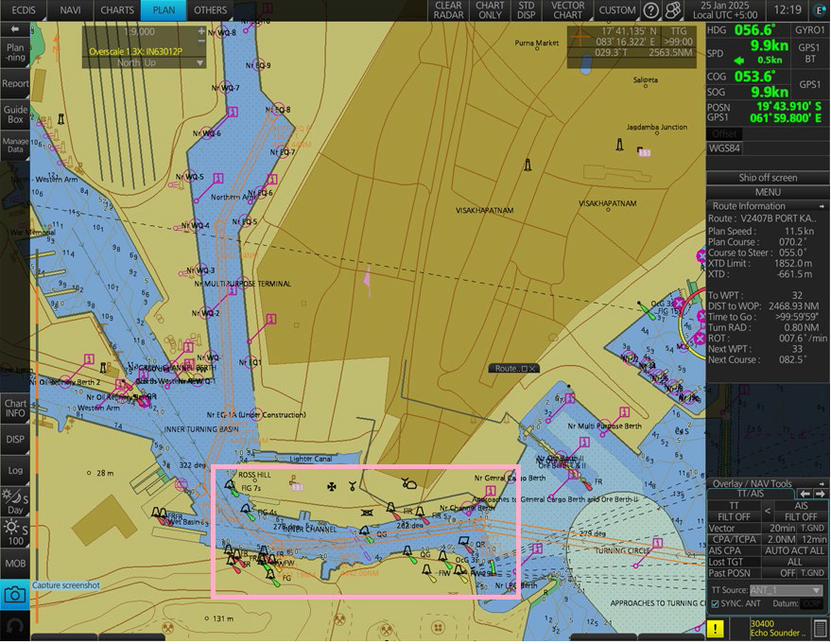This screenshot has width=831, height=644.
Task: Capture a screenshot with the camera icon
Action: pos(15,596)
